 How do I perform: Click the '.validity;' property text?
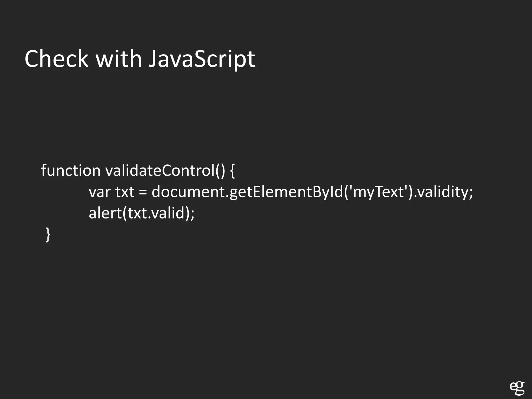pyautogui.click(x=443, y=192)
